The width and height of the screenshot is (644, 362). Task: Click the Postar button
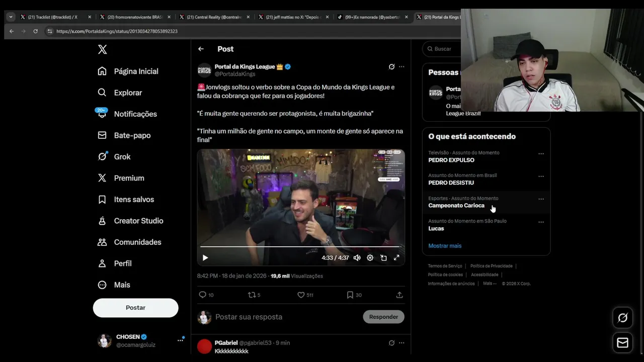[x=135, y=308]
